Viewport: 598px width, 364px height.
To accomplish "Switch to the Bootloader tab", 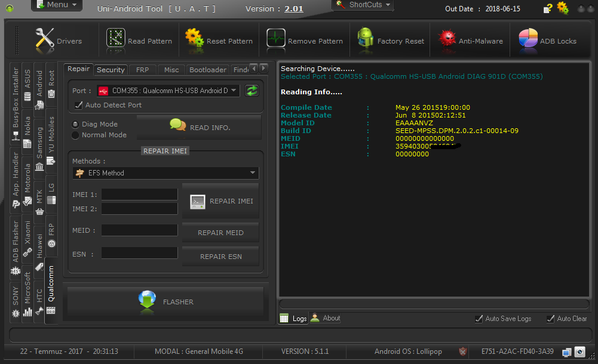I will (x=208, y=70).
